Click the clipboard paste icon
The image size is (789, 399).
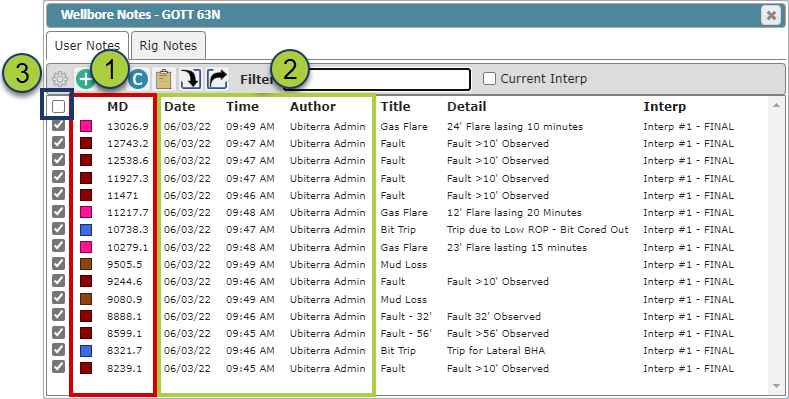(164, 79)
